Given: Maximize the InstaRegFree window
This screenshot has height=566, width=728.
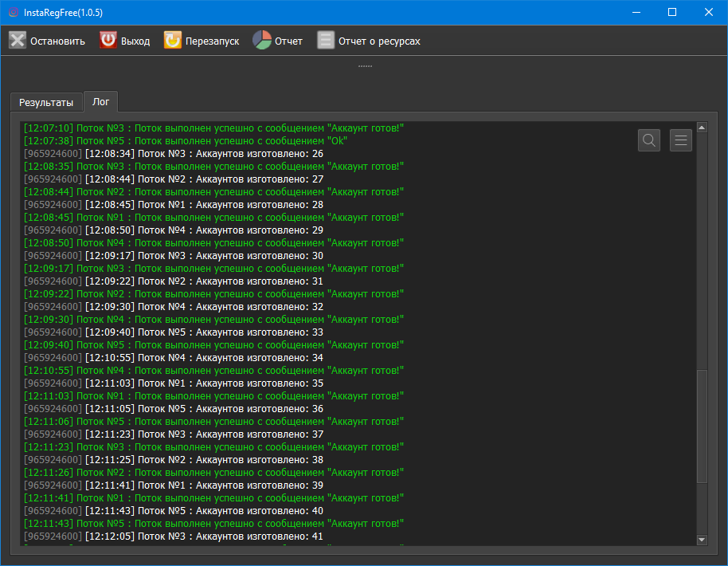Looking at the screenshot, I should click(x=672, y=13).
